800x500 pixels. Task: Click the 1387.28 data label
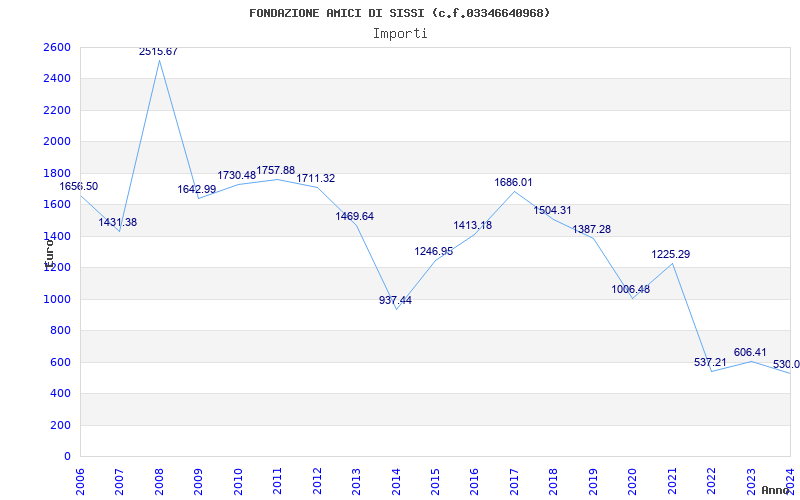(x=592, y=230)
